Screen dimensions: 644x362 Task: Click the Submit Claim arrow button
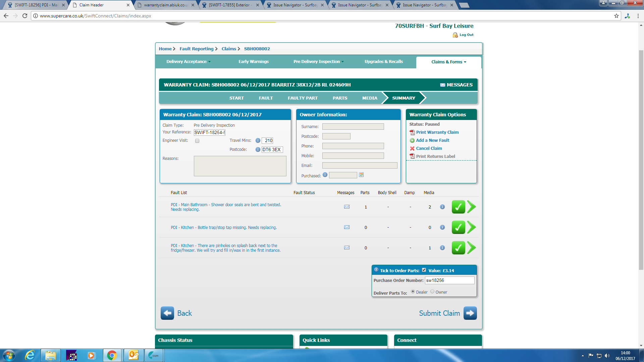(x=470, y=313)
